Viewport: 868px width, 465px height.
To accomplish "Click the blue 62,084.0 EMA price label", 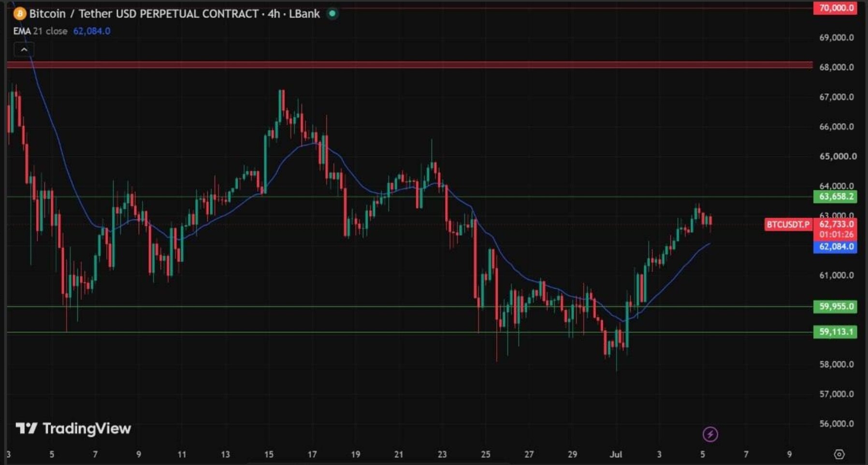I will point(836,247).
